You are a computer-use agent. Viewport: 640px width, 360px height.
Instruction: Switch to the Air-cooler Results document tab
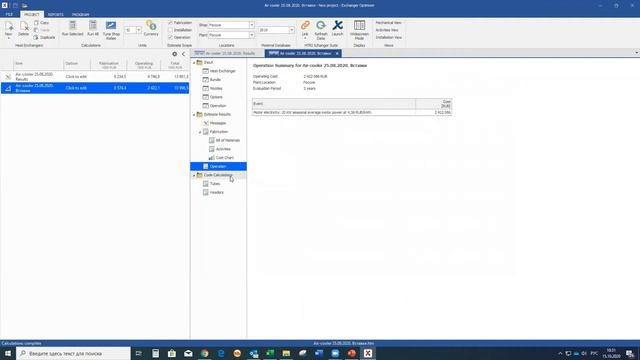[x=227, y=53]
